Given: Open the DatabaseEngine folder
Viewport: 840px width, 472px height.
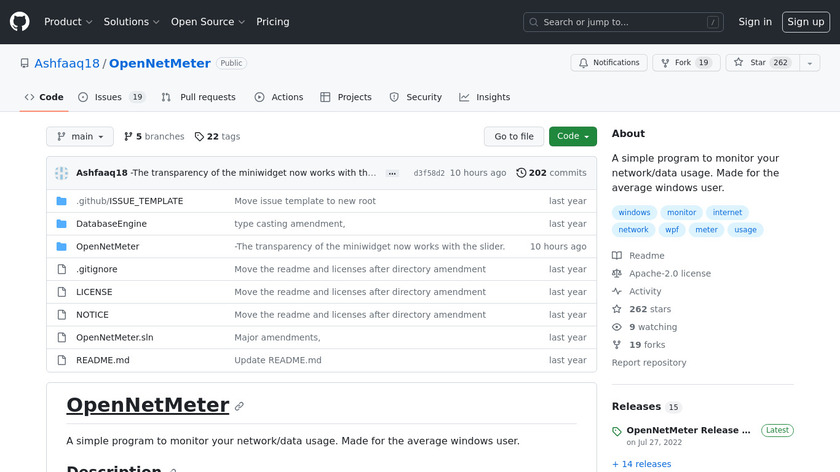Looking at the screenshot, I should (x=111, y=224).
